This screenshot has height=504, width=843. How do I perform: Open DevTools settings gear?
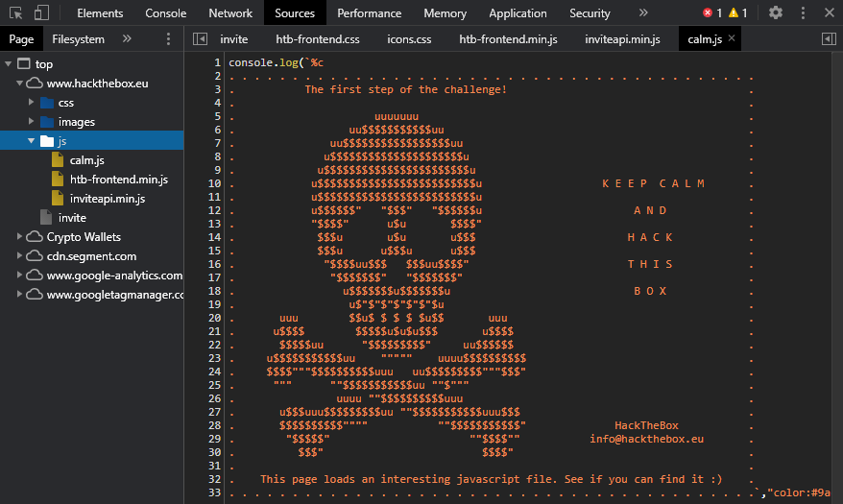tap(775, 12)
